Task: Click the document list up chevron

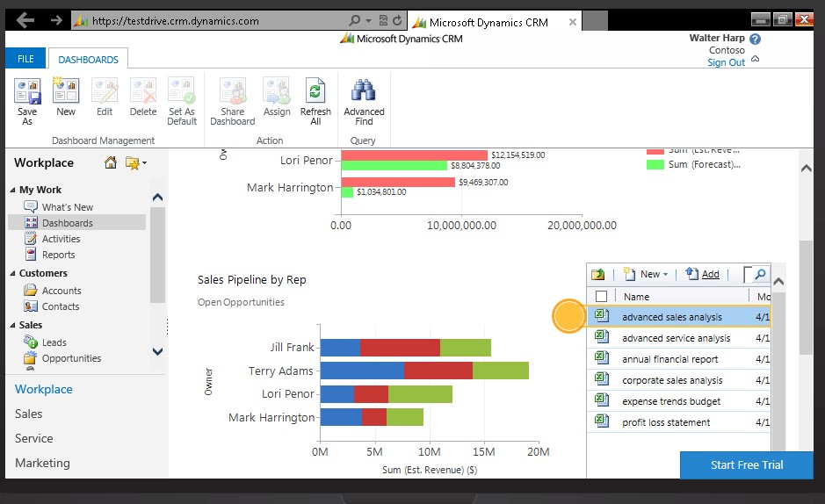Action: [x=778, y=282]
